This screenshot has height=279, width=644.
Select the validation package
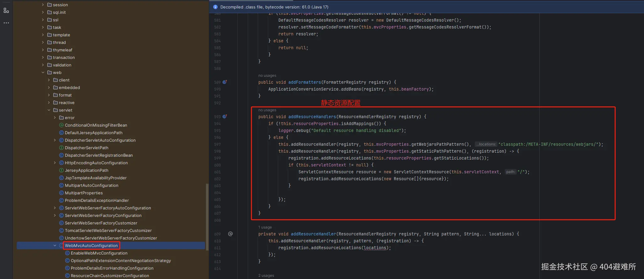(x=62, y=65)
